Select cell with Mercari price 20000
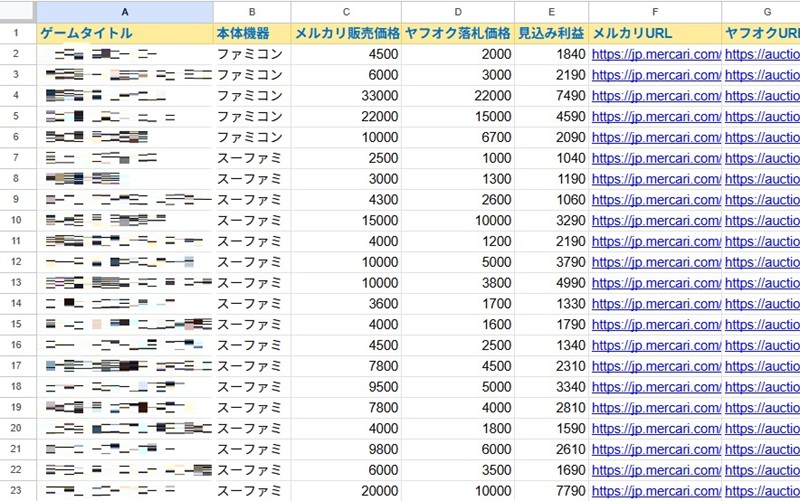The width and height of the screenshot is (800, 501). pos(346,491)
